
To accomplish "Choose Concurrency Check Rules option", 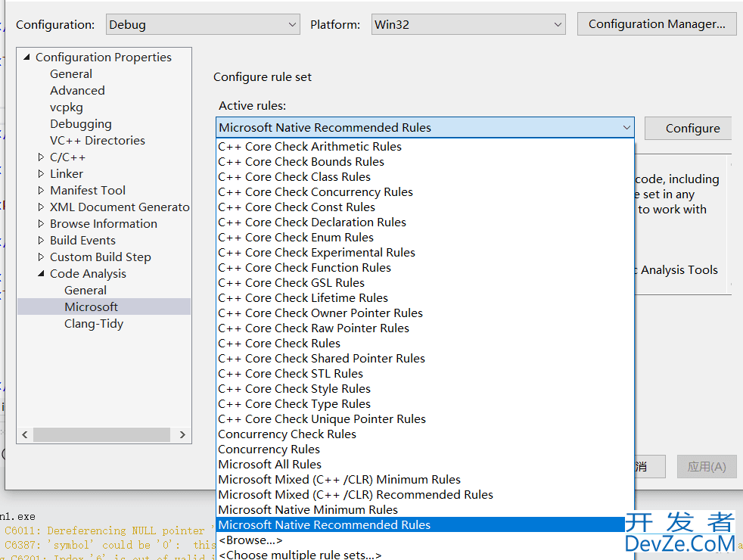I will coord(424,434).
